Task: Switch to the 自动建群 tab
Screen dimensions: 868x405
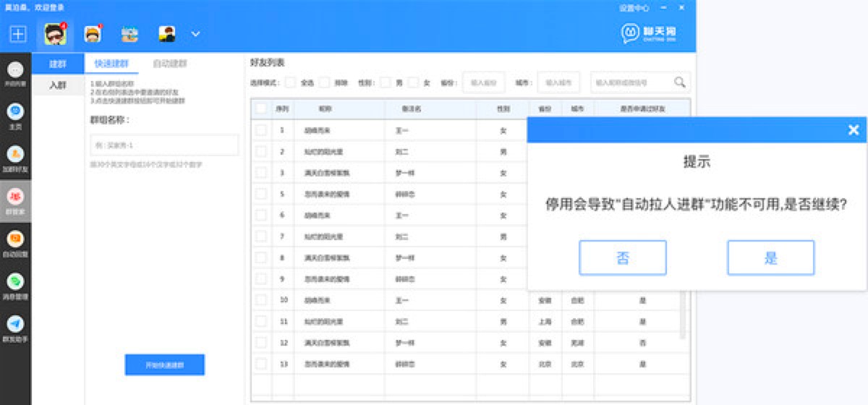Action: point(170,64)
